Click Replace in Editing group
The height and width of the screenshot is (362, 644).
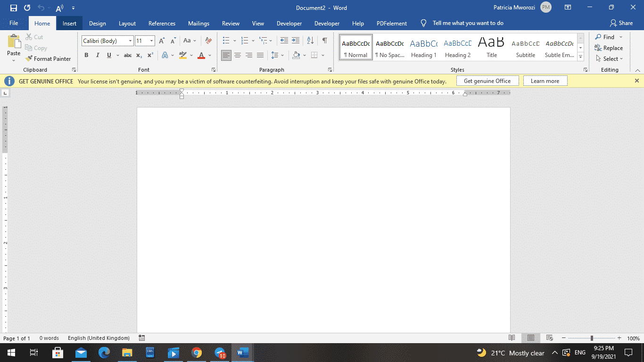(609, 48)
